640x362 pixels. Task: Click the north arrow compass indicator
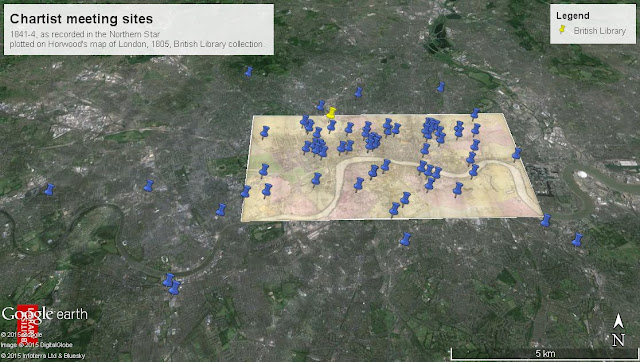tap(618, 330)
